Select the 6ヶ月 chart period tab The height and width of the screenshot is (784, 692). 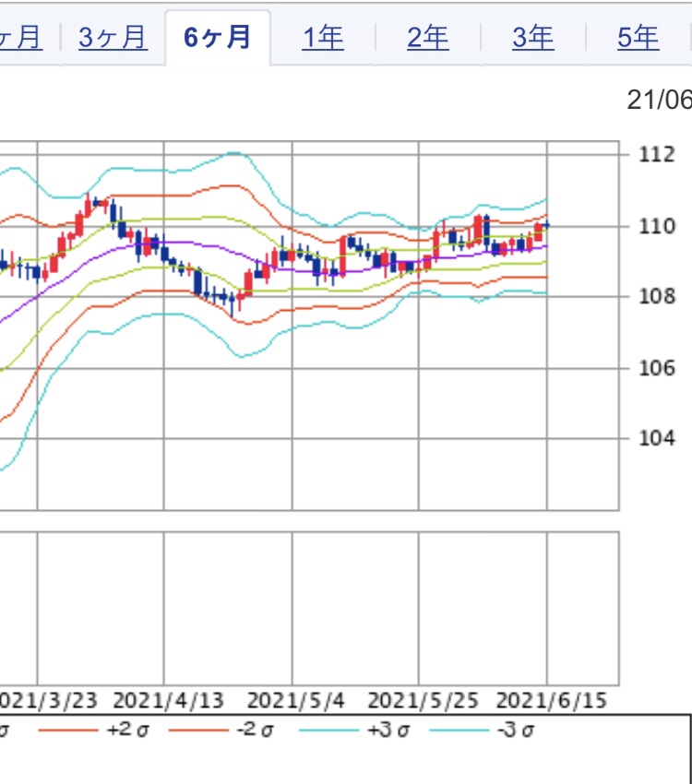(x=218, y=38)
